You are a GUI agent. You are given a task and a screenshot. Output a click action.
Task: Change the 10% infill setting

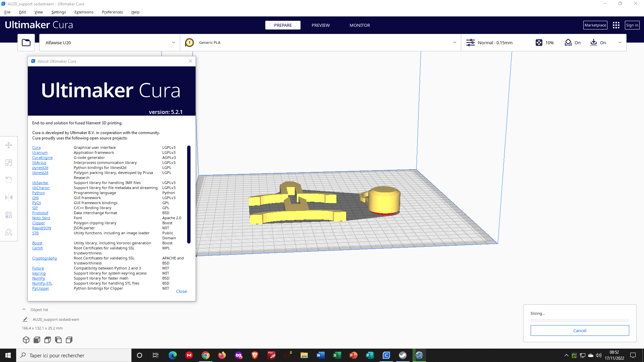[544, 43]
